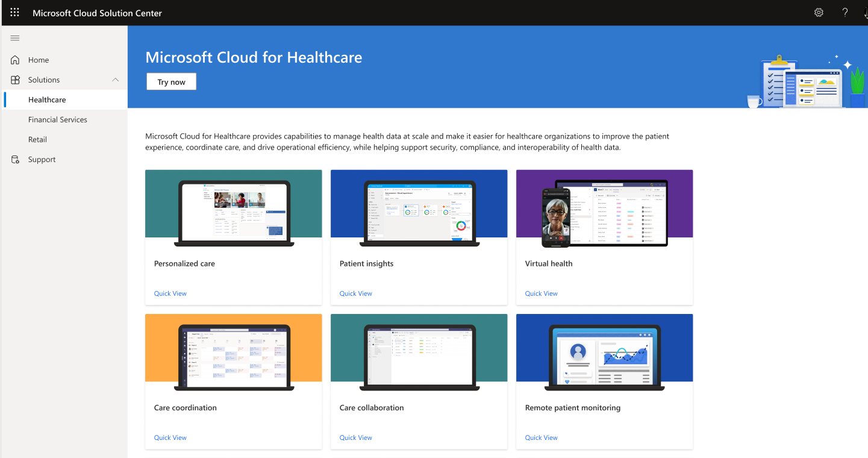Collapse the Solutions section chevron
Image resolution: width=868 pixels, height=458 pixels.
point(116,80)
